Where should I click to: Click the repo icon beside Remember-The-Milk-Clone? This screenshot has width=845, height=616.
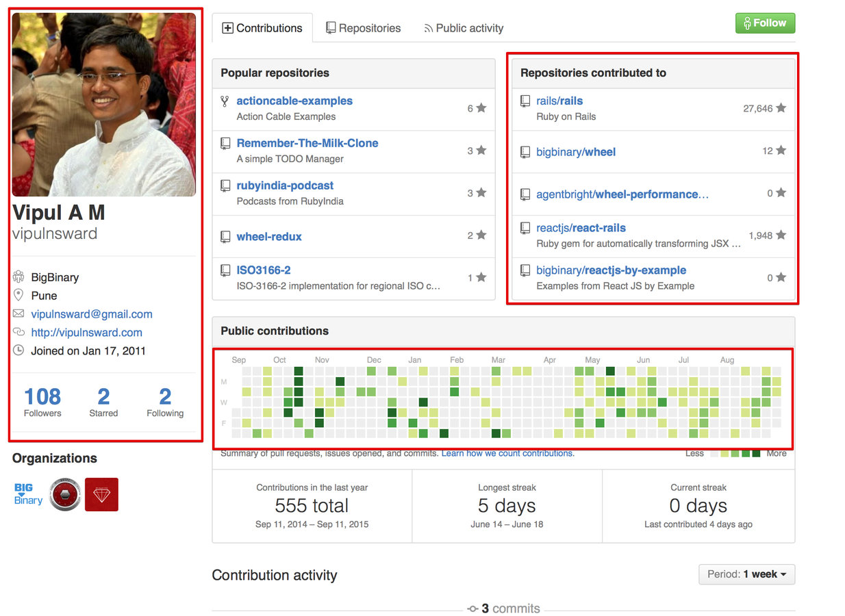click(225, 144)
